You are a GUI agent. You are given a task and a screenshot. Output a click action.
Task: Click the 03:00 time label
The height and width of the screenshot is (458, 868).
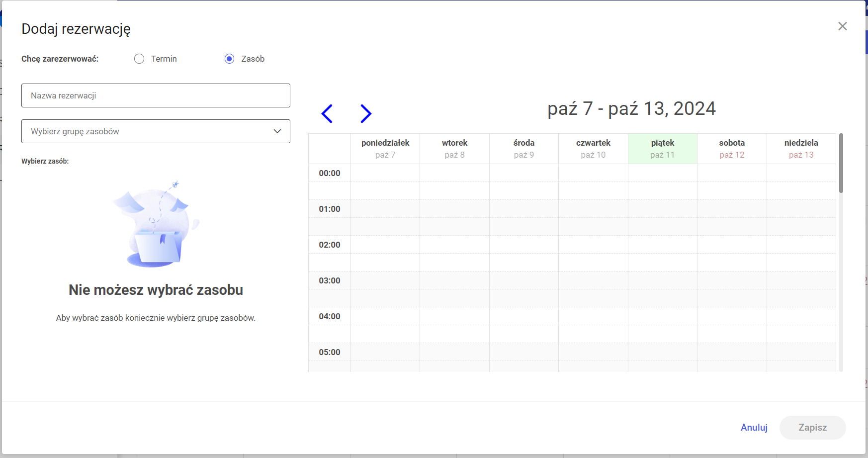[330, 280]
